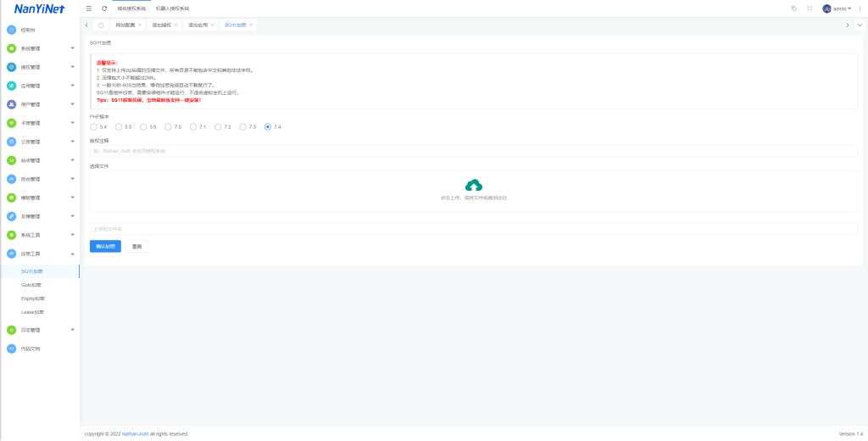
Task: Choose the PHP 7.3 radio option
Action: [242, 127]
